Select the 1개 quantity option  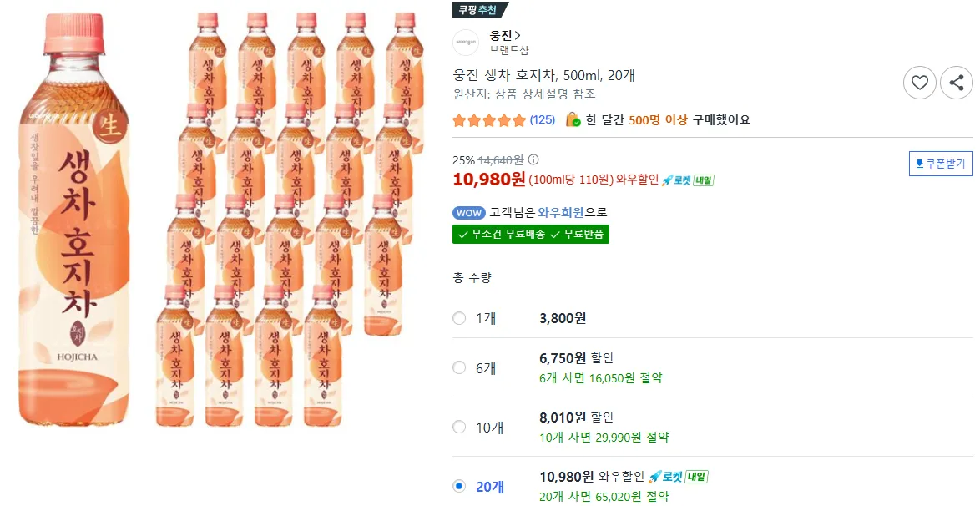coord(459,318)
